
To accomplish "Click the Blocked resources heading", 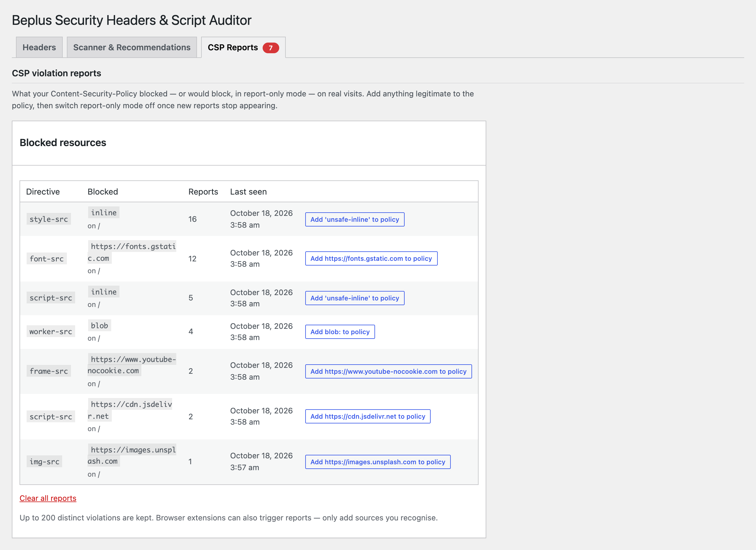I will pyautogui.click(x=63, y=143).
